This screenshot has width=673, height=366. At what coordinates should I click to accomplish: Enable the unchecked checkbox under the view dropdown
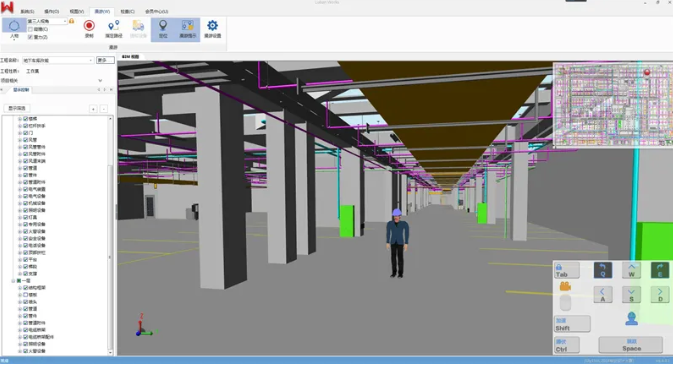[x=30, y=29]
